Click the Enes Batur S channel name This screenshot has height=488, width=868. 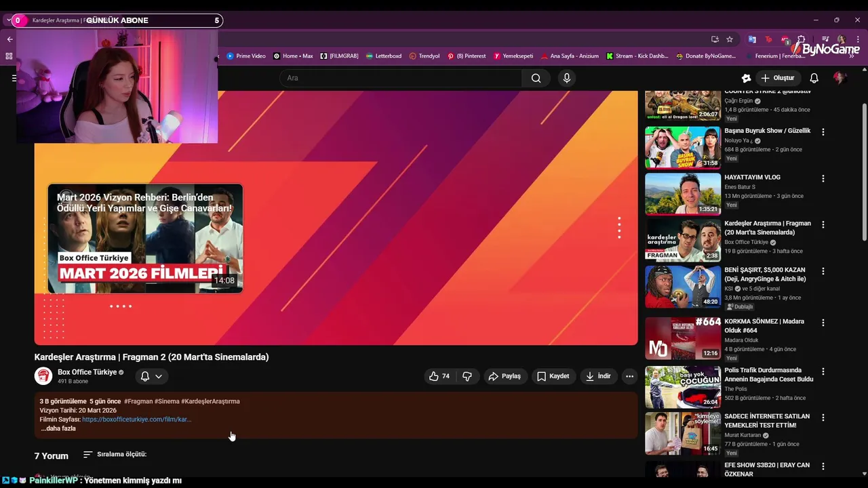coord(739,187)
